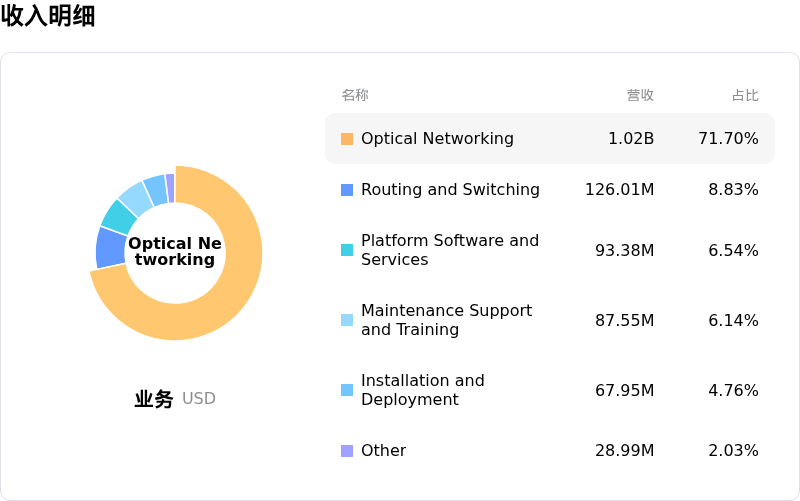Click the 6.54% share value
The width and height of the screenshot is (800, 501).
[733, 250]
